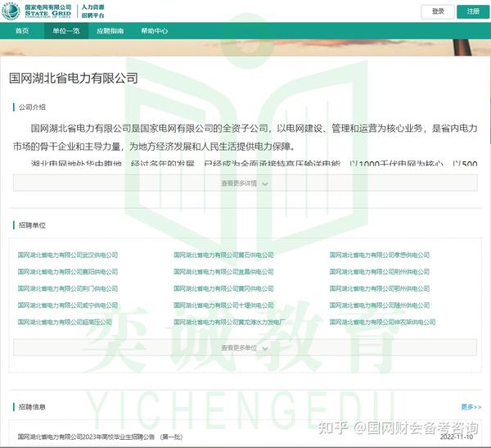The image size is (491, 448).
Task: Click the 登录 button
Action: point(438,11)
